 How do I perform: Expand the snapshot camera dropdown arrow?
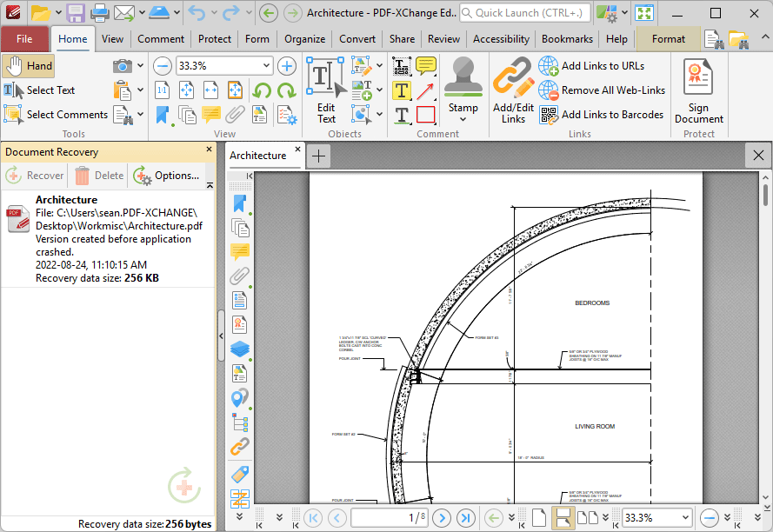141,65
